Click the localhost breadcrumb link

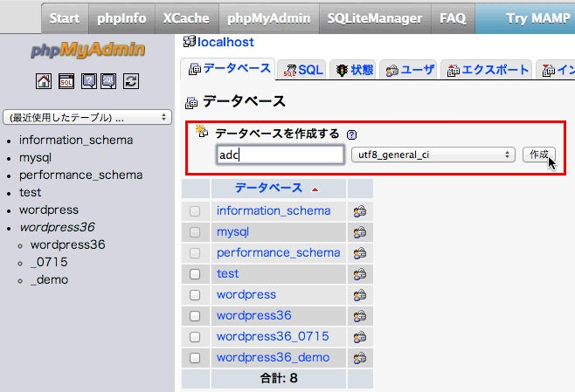point(225,42)
